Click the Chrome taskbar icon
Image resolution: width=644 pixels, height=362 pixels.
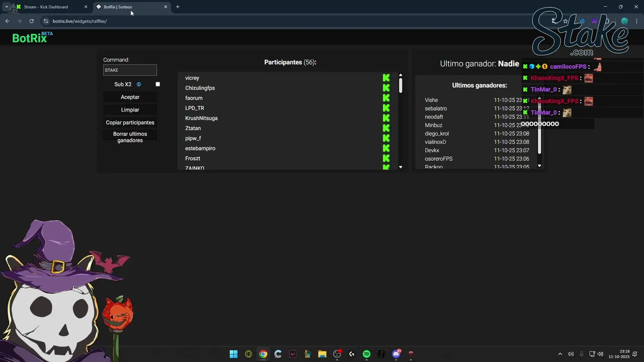pos(263,354)
